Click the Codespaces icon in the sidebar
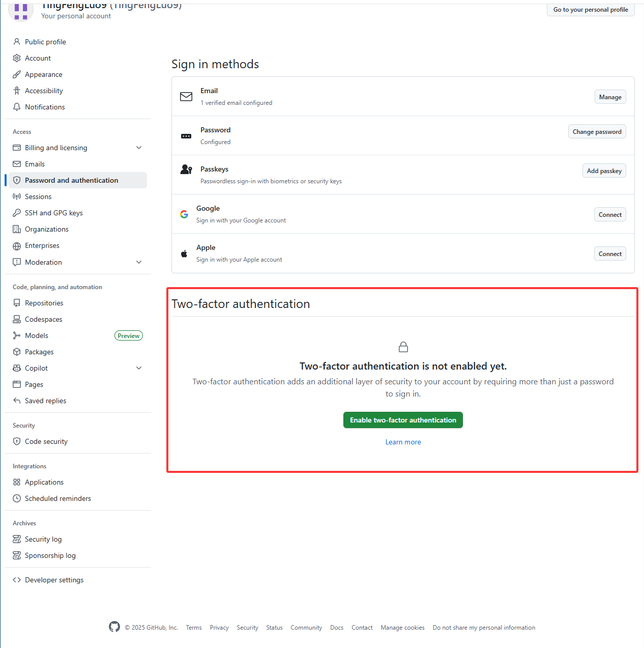Image resolution: width=644 pixels, height=648 pixels. pyautogui.click(x=17, y=319)
